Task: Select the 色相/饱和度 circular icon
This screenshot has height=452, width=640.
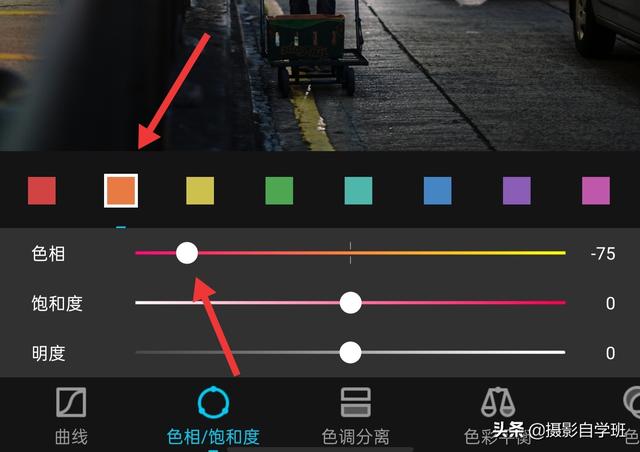Action: click(213, 403)
